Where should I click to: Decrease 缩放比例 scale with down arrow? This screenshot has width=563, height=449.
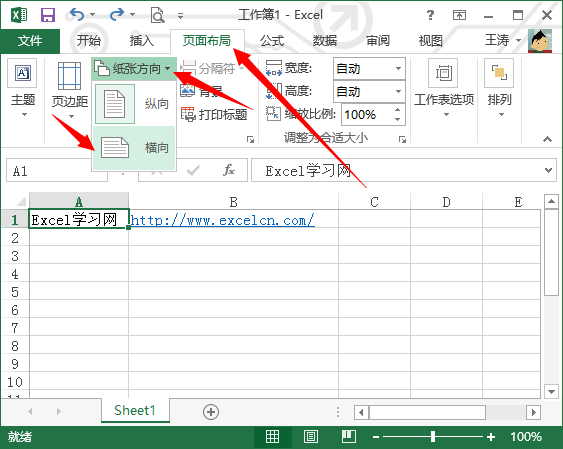tap(397, 119)
